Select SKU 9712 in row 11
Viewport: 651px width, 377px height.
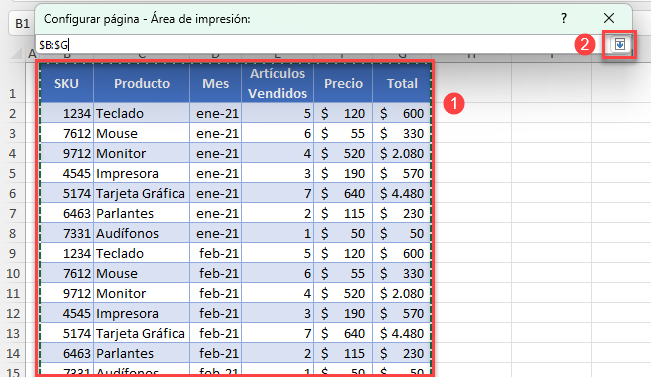pyautogui.click(x=67, y=293)
